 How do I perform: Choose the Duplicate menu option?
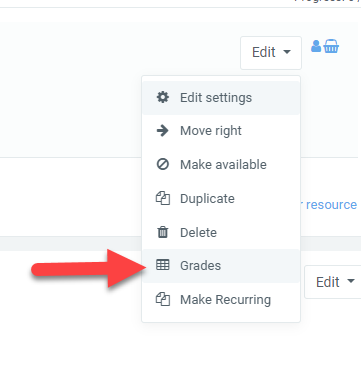[221, 199]
